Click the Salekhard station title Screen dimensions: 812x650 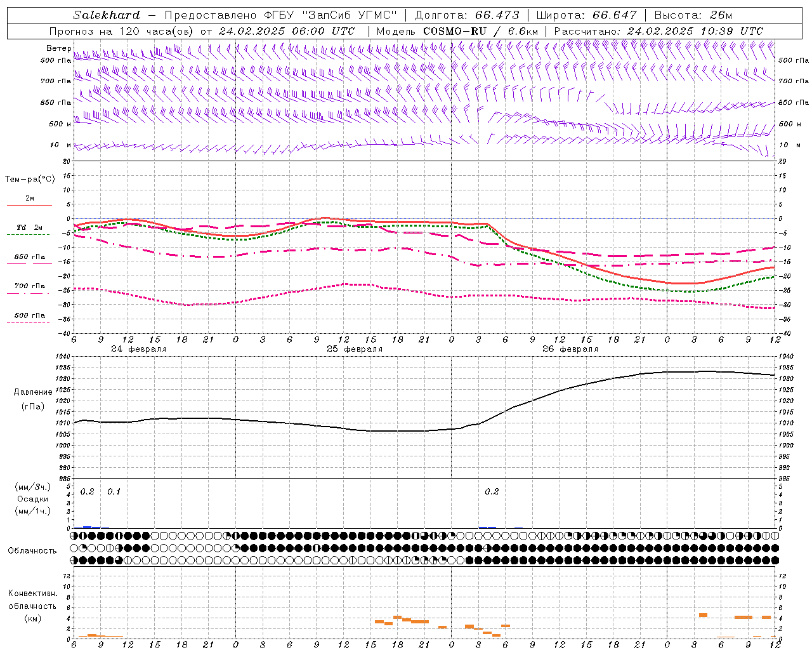click(107, 15)
